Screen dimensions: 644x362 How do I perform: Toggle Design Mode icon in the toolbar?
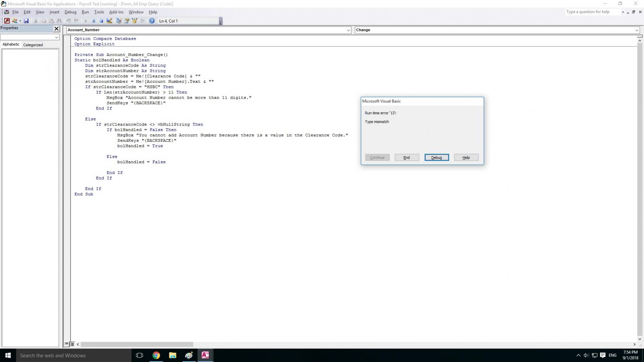[x=110, y=21]
